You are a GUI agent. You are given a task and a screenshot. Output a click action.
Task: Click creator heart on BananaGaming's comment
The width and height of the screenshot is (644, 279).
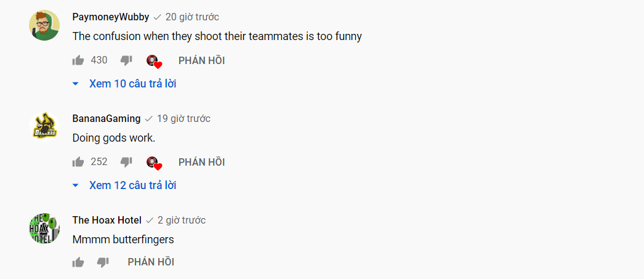click(153, 163)
